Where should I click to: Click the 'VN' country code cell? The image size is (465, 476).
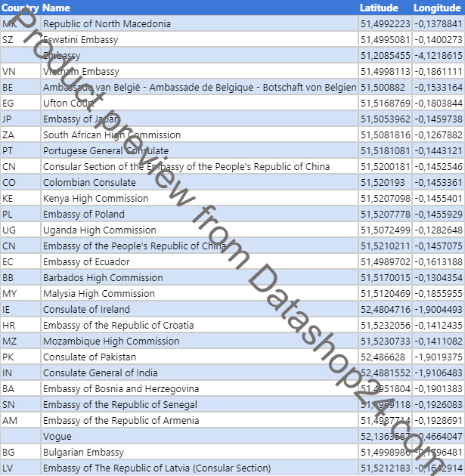(20, 71)
